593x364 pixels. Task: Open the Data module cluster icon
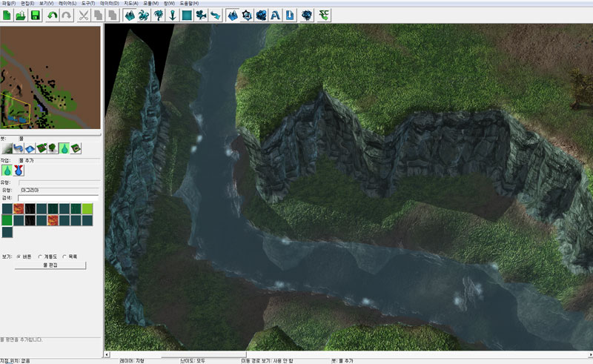[x=262, y=16]
